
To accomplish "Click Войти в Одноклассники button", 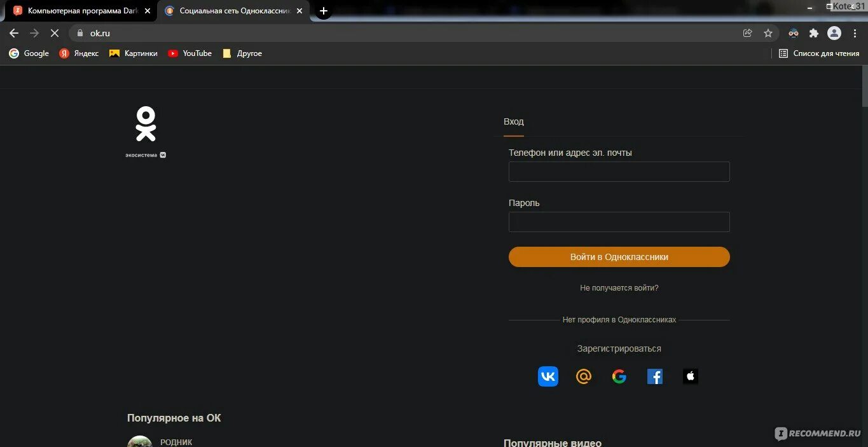I will point(619,257).
